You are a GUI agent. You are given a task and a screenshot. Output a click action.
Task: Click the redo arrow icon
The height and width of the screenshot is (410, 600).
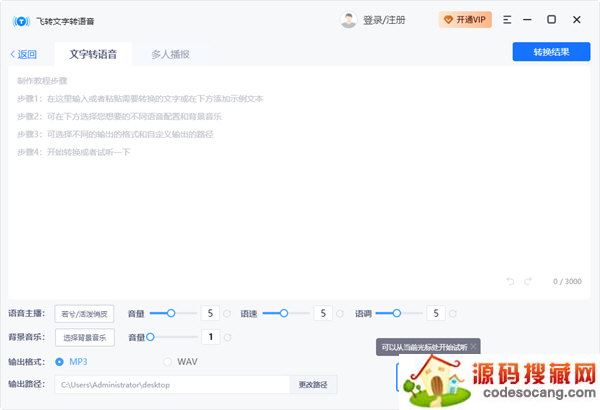528,281
